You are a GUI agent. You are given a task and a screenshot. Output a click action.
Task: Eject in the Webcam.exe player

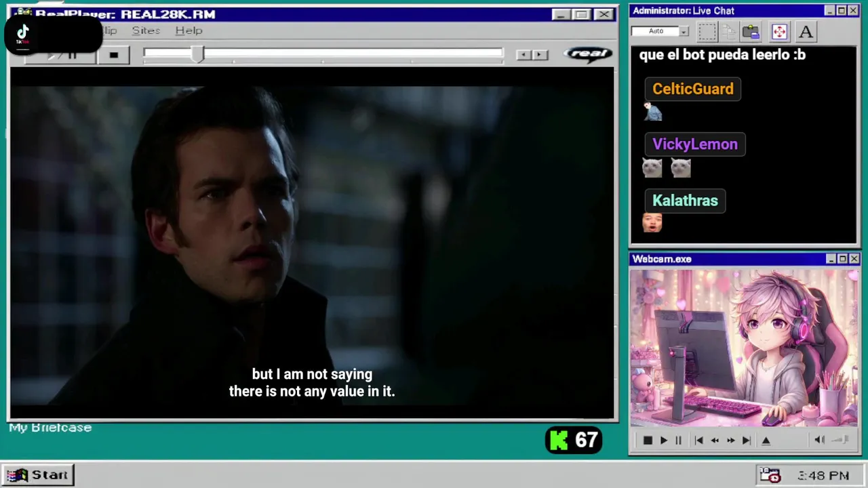pos(766,441)
